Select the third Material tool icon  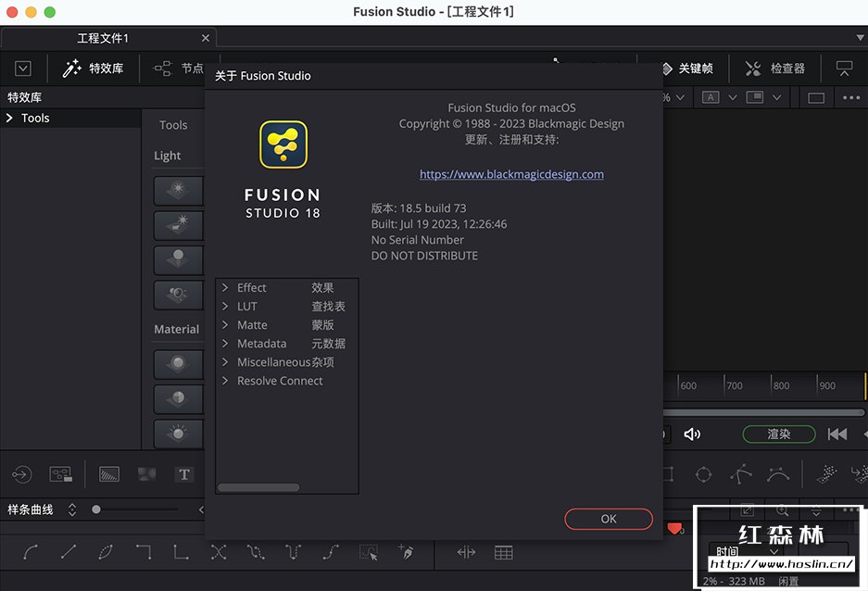[178, 434]
